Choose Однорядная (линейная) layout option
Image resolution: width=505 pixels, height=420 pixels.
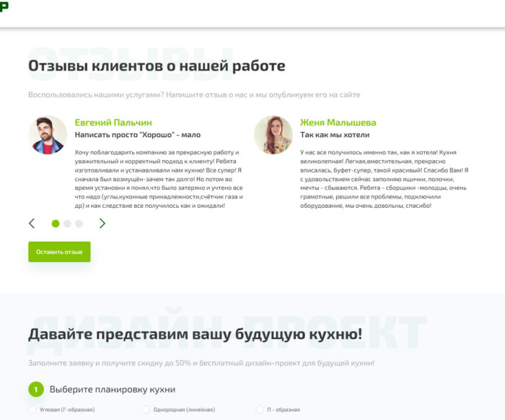click(x=145, y=410)
